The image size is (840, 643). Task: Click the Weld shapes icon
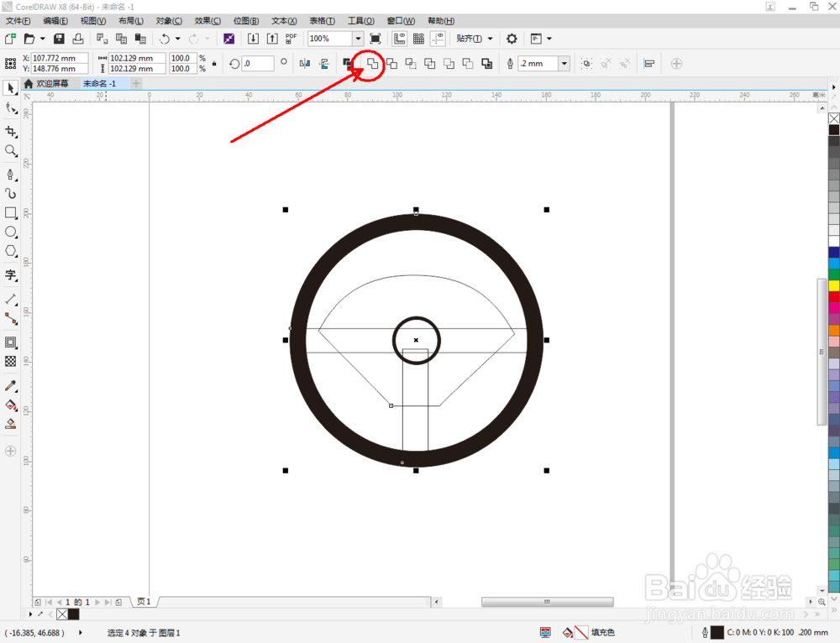(372, 64)
